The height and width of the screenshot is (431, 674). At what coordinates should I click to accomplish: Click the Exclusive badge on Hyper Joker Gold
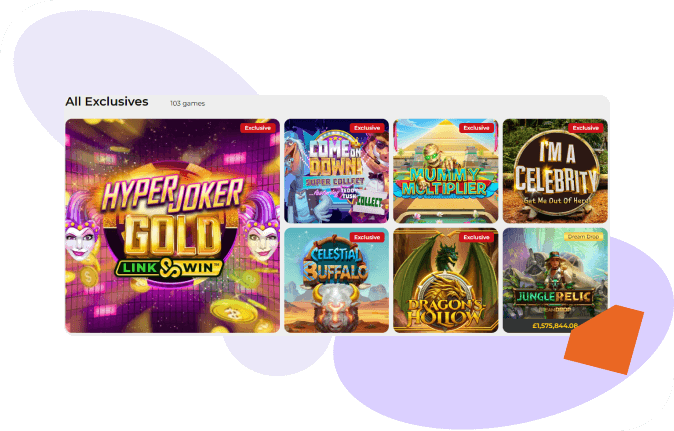(x=257, y=128)
